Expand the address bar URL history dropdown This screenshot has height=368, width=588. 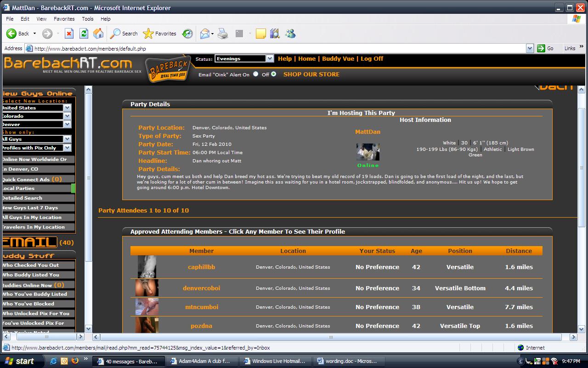530,48
